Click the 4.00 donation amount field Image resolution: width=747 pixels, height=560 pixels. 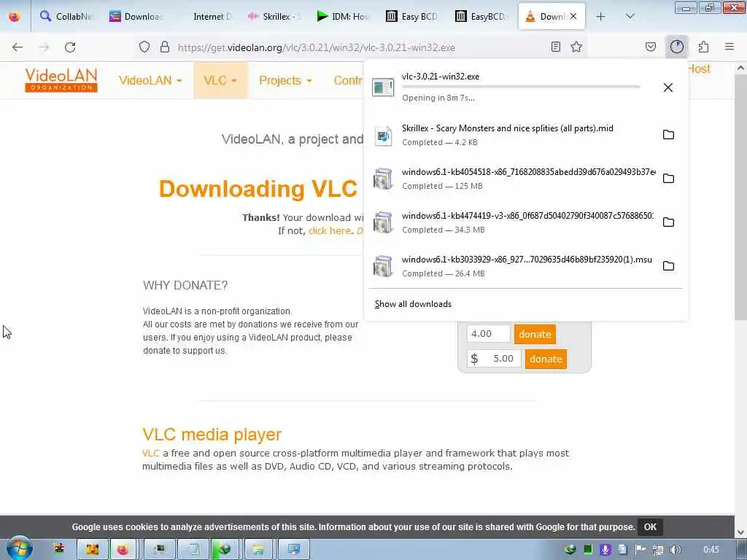(488, 334)
